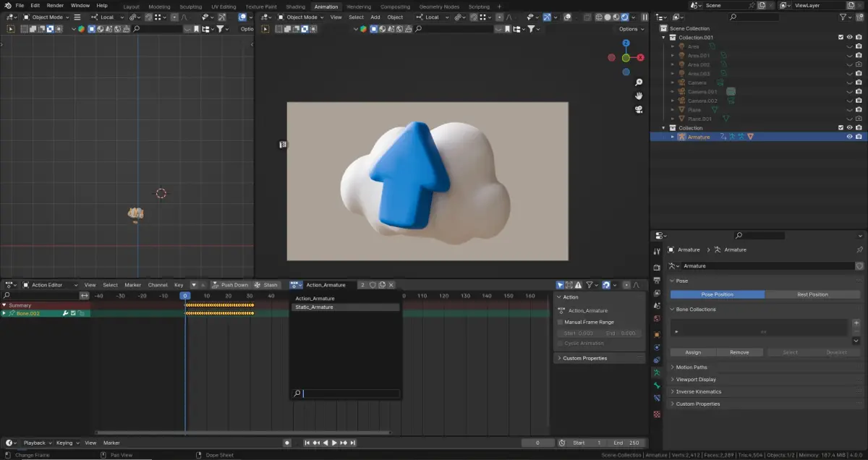Toggle the Only Show Selected filter in Action Editor

(x=560, y=285)
